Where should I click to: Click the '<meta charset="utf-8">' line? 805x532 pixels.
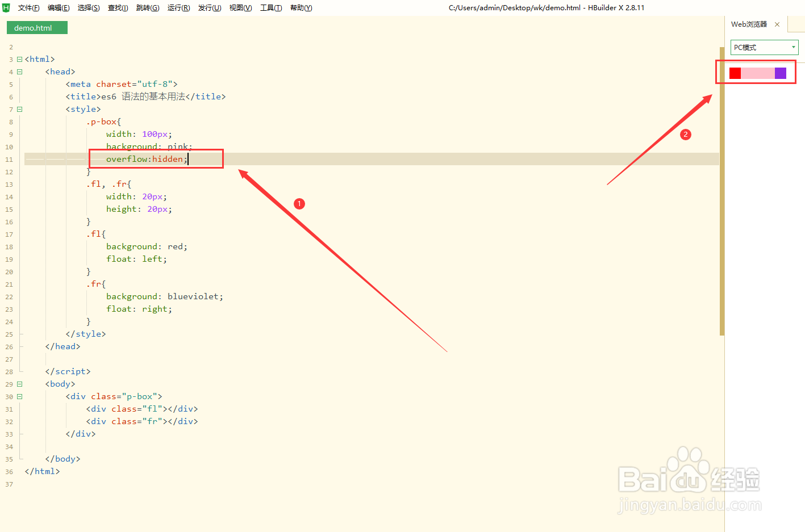point(122,84)
